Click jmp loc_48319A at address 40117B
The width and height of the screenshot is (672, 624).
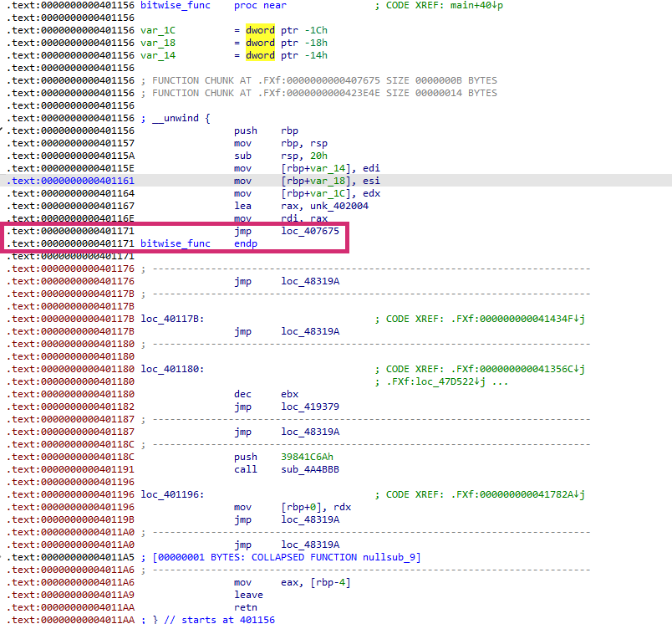click(x=287, y=331)
